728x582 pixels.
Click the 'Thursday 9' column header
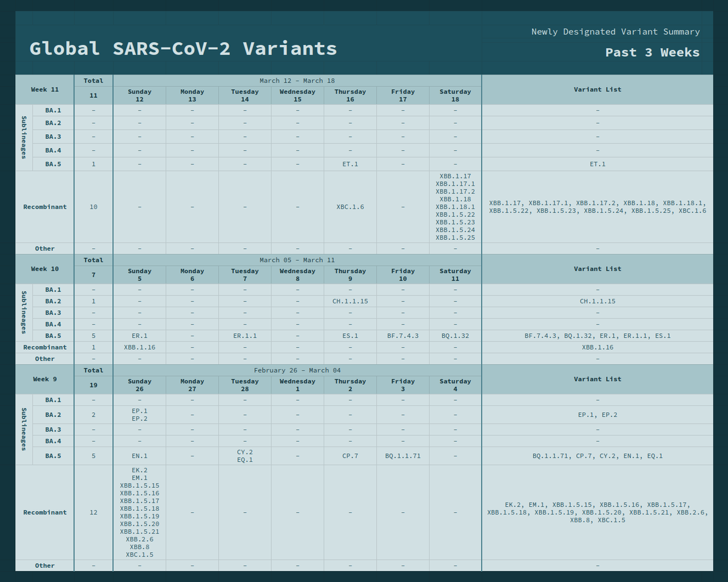[x=350, y=275]
